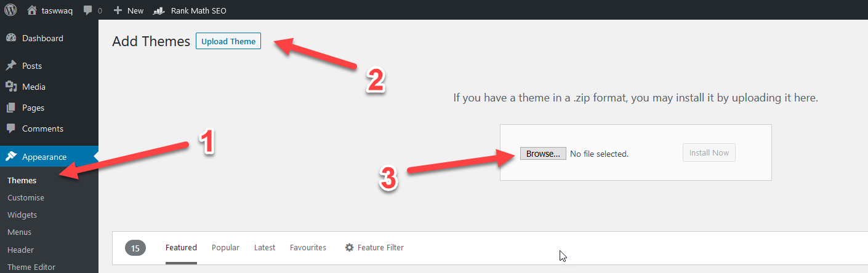This screenshot has height=273, width=868.
Task: Open Themes in the Appearance submenu
Action: click(x=22, y=180)
